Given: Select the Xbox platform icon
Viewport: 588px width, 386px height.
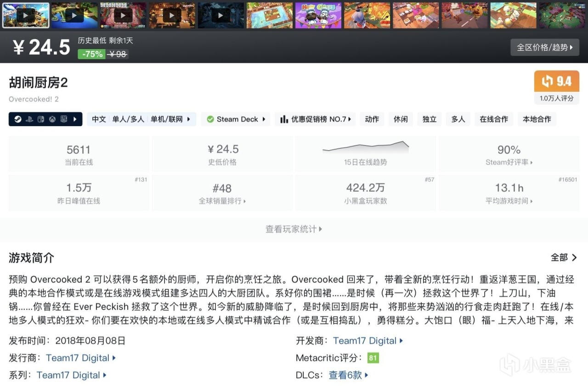Looking at the screenshot, I should coord(52,119).
